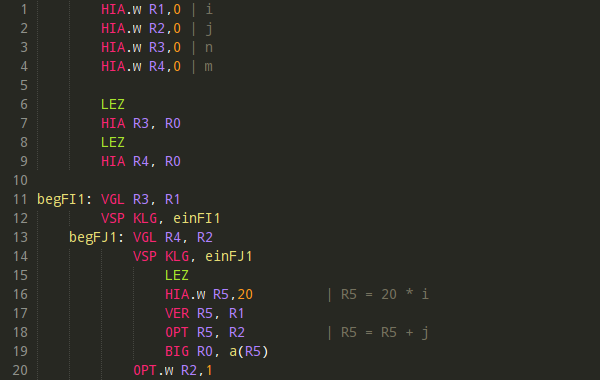Click 'VGL R4, R2' on line 13
The image size is (600, 380).
point(173,237)
